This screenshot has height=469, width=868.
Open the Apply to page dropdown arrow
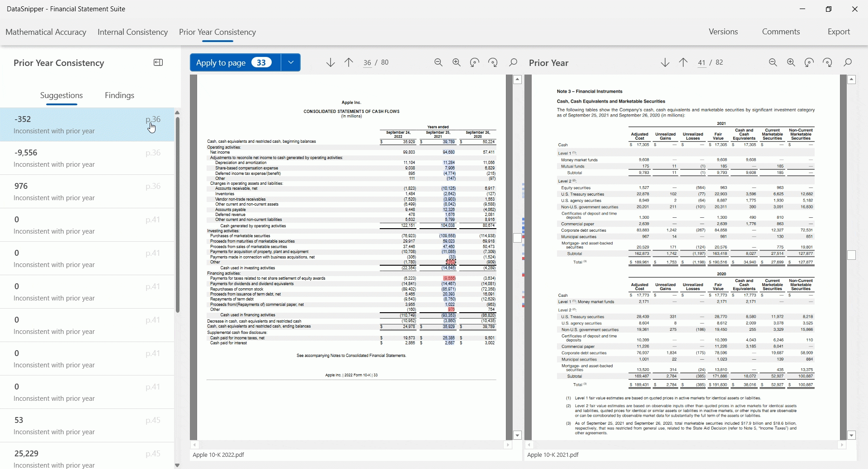[x=291, y=62]
